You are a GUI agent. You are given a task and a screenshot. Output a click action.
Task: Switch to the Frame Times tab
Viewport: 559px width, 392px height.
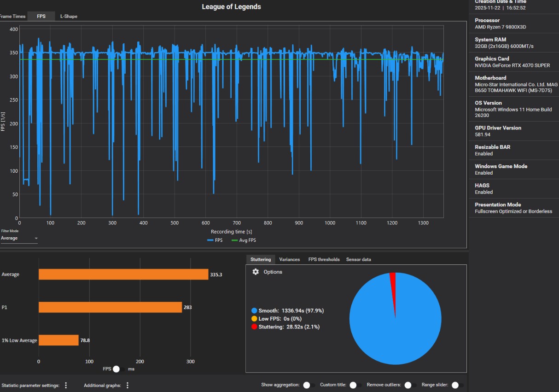pyautogui.click(x=12, y=16)
